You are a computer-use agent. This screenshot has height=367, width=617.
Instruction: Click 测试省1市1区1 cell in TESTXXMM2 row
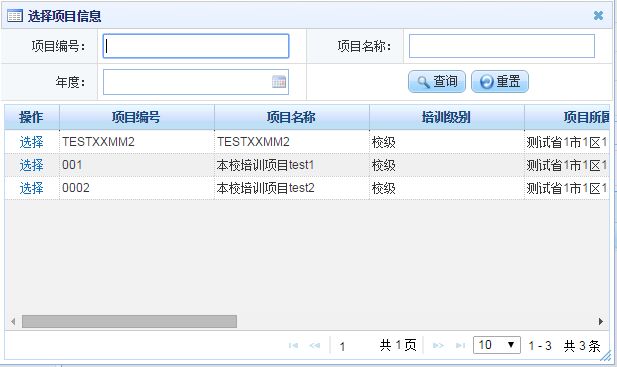pyautogui.click(x=567, y=142)
